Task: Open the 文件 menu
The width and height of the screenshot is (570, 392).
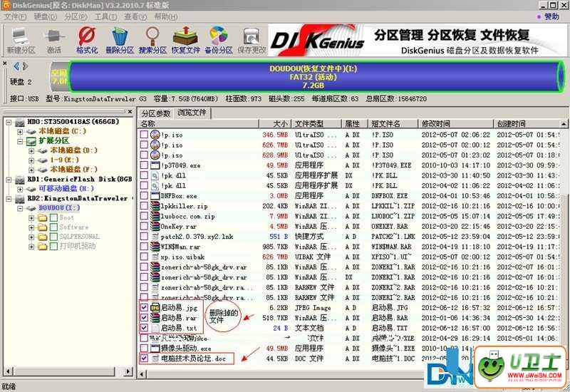Action: (x=15, y=16)
